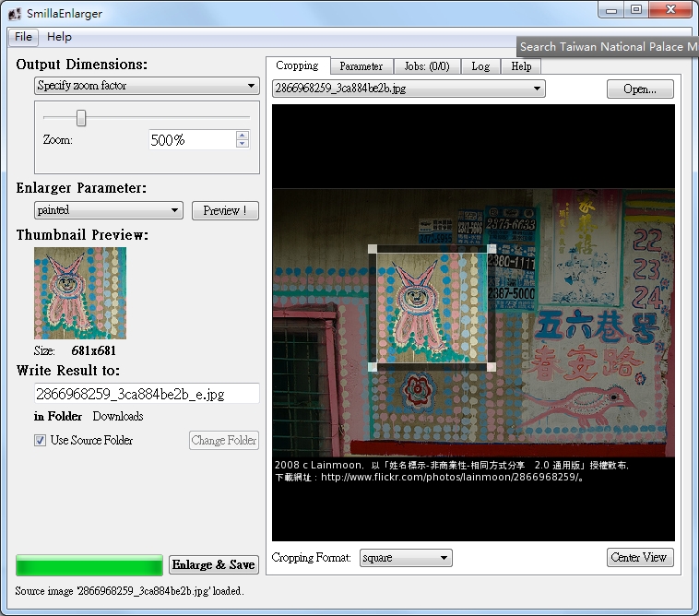Open the File menu
The height and width of the screenshot is (616, 699).
tap(23, 37)
